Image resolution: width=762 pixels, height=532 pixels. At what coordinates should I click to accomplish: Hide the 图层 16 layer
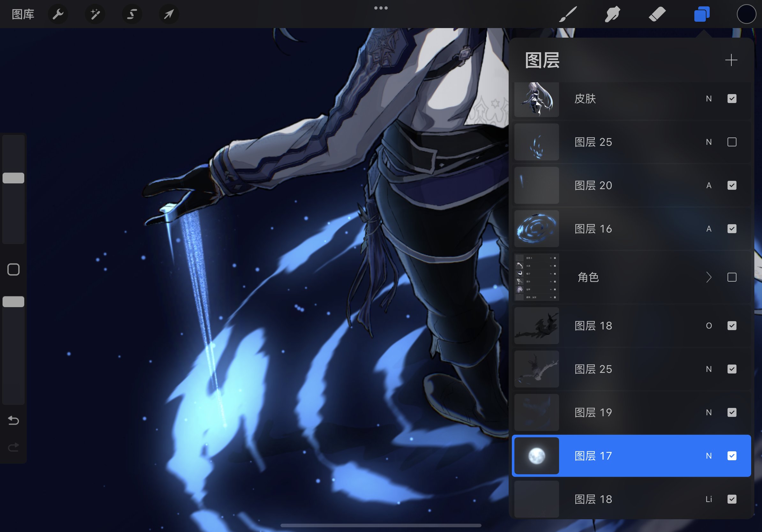(x=732, y=229)
